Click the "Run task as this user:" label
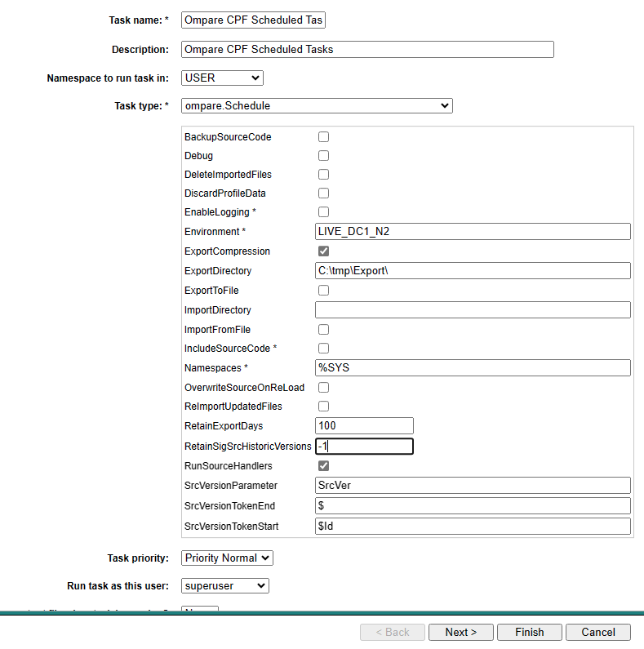The height and width of the screenshot is (649, 644). [118, 586]
